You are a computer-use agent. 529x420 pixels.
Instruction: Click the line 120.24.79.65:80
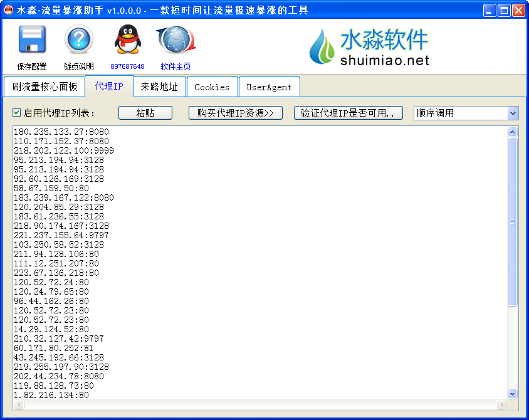[x=51, y=292]
